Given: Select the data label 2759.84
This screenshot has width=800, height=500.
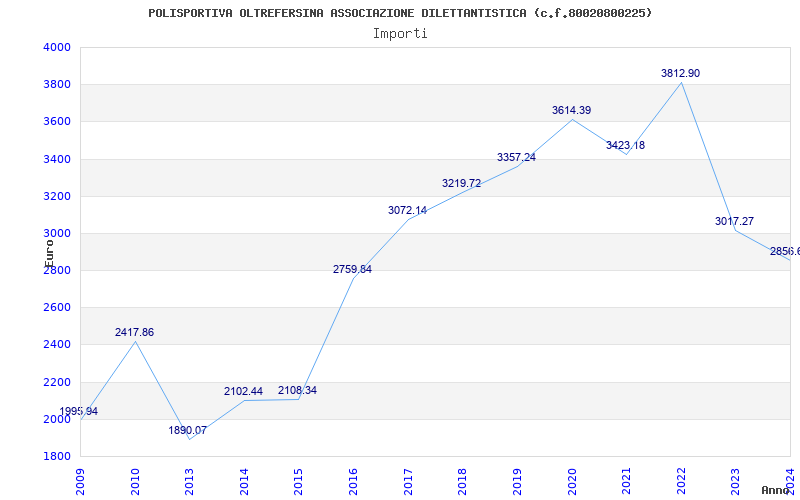Looking at the screenshot, I should tap(353, 269).
